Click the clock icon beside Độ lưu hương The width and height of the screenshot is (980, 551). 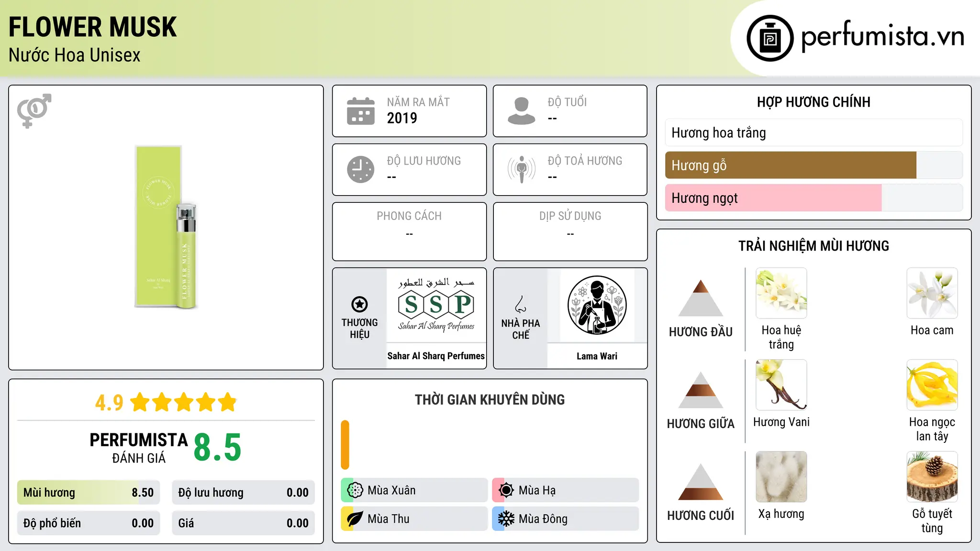pyautogui.click(x=361, y=169)
